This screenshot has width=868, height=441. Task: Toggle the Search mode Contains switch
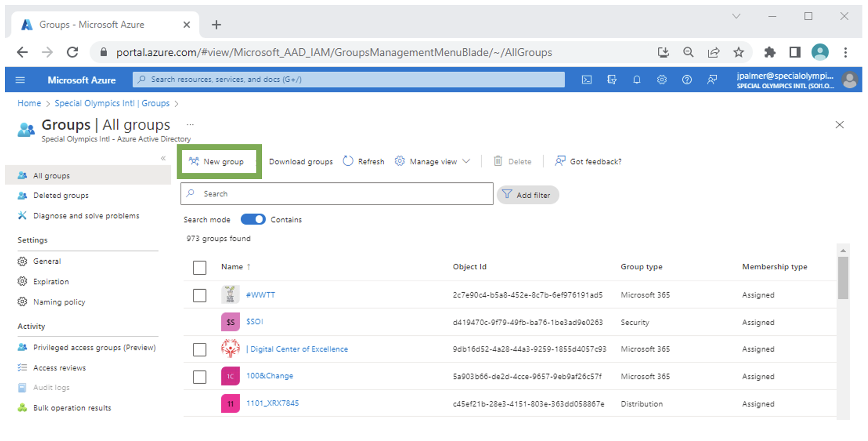[x=253, y=219]
